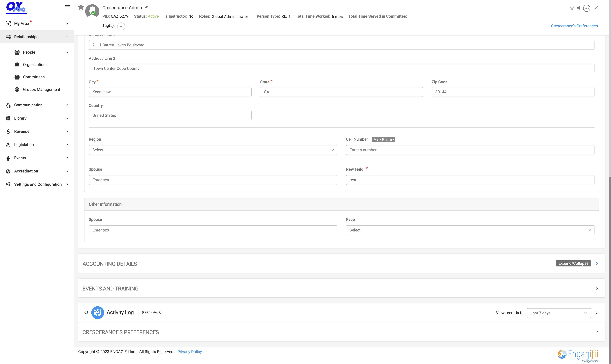Expand the Events menu
The height and width of the screenshot is (364, 611).
(37, 158)
